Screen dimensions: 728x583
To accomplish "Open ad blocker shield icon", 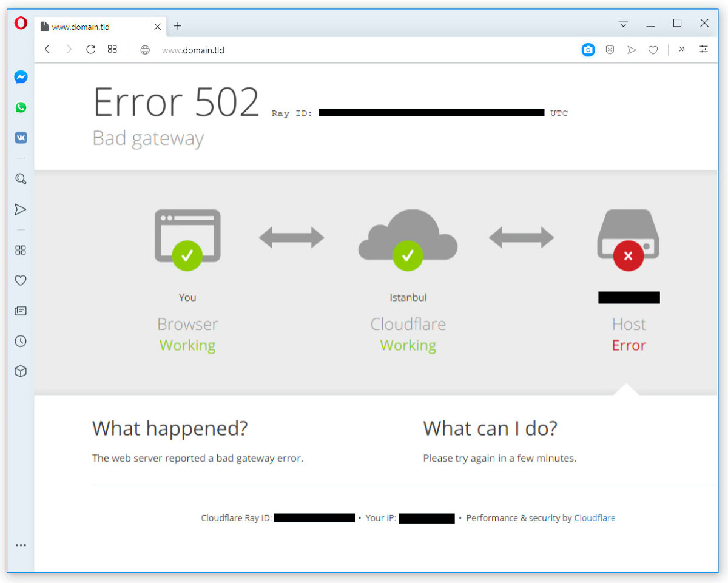I will (610, 50).
